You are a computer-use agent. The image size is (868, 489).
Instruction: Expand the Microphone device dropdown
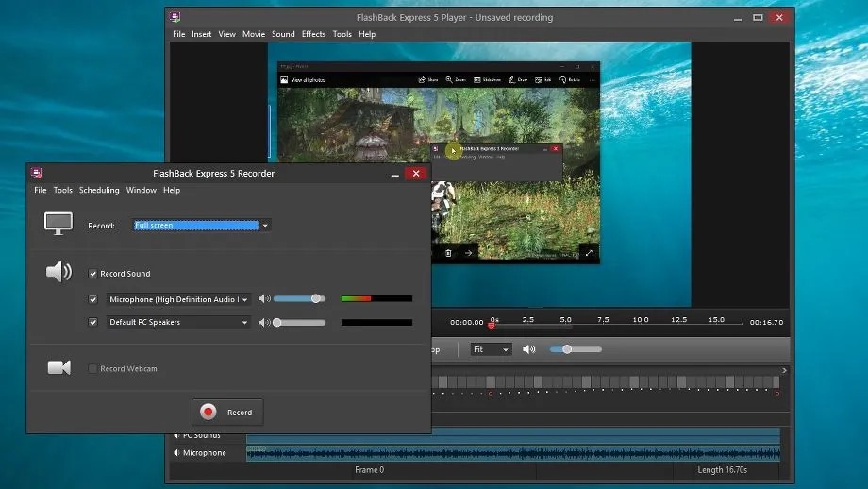pyautogui.click(x=177, y=299)
